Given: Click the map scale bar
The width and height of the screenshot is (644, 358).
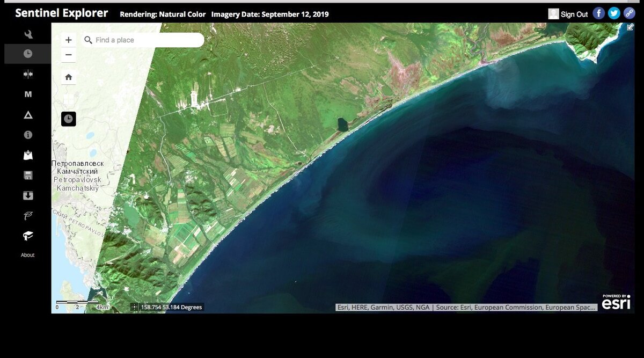Looking at the screenshot, I should (x=83, y=305).
